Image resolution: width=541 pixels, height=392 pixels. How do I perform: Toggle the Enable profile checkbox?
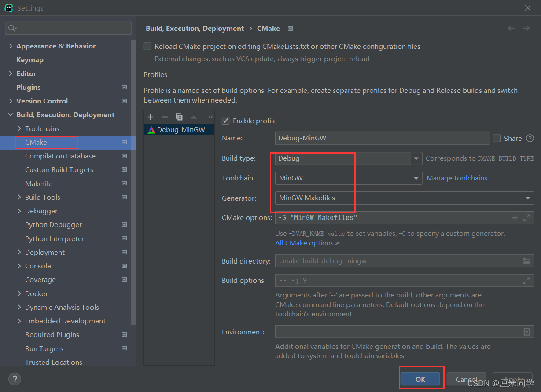point(226,121)
